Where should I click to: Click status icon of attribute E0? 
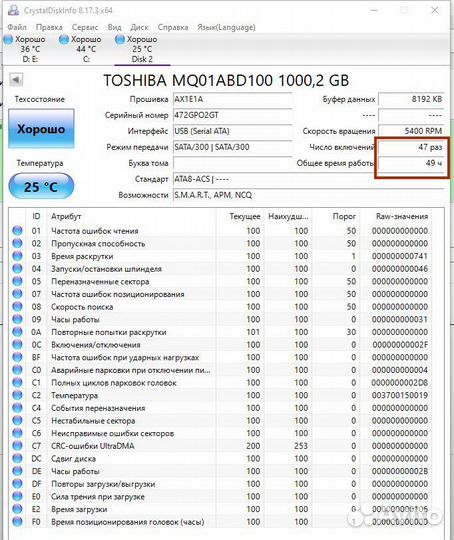pos(17,497)
